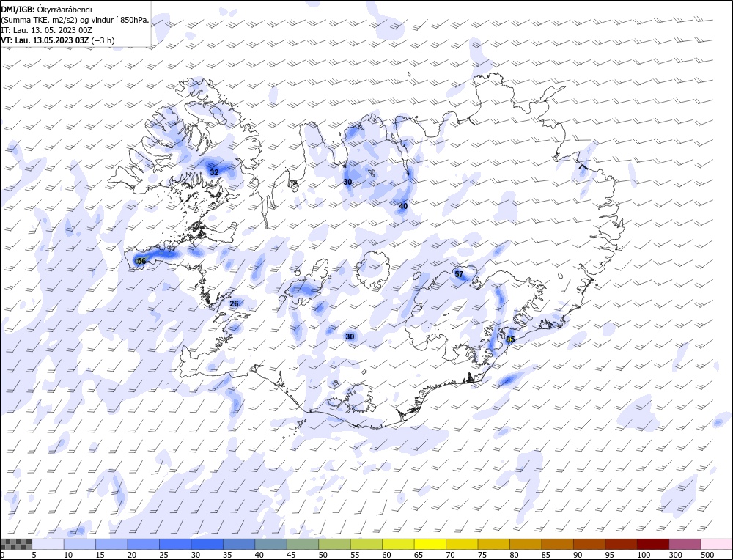Select the checkered 0–5 legend swatch
The height and width of the screenshot is (560, 733).
[x=16, y=544]
